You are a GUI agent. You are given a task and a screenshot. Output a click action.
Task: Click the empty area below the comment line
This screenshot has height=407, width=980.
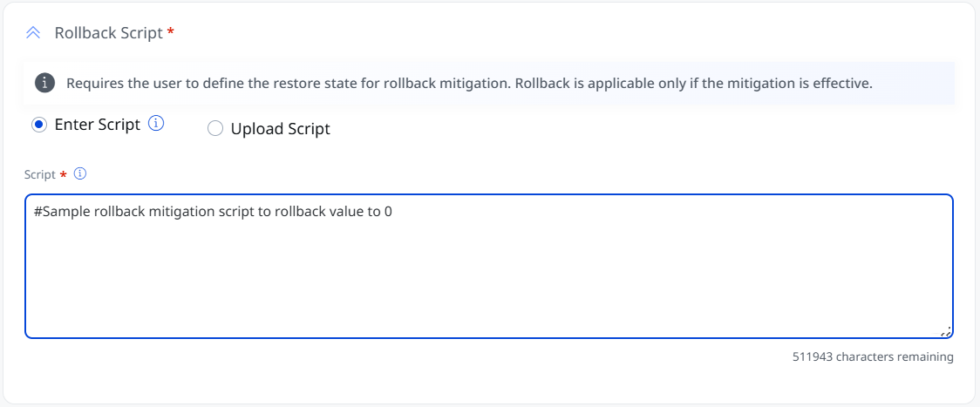(x=489, y=278)
